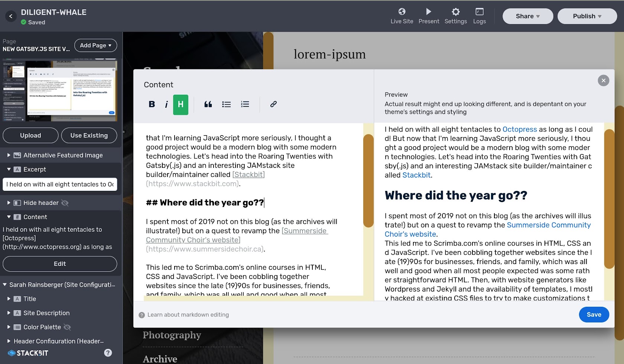
Task: Open the Add Page dropdown
Action: click(95, 45)
